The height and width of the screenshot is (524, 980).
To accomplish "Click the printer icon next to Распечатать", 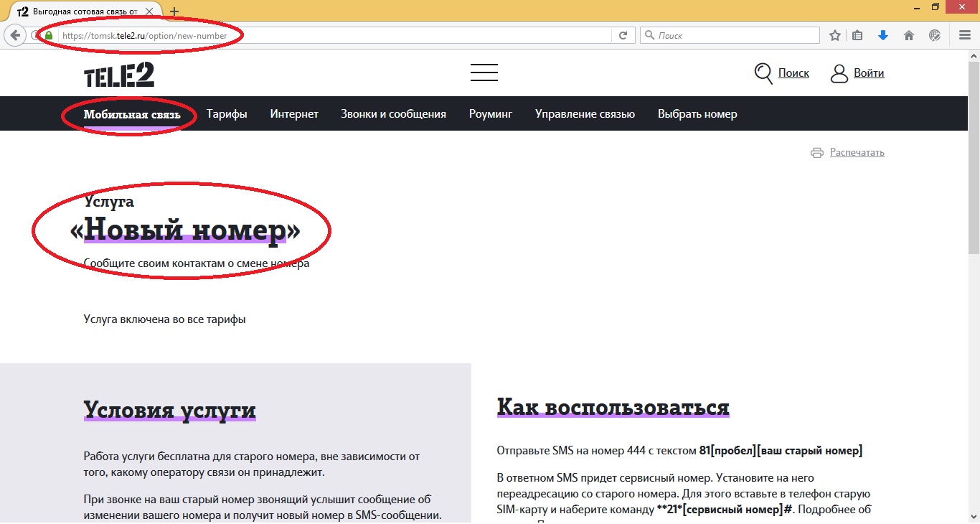I will [817, 152].
